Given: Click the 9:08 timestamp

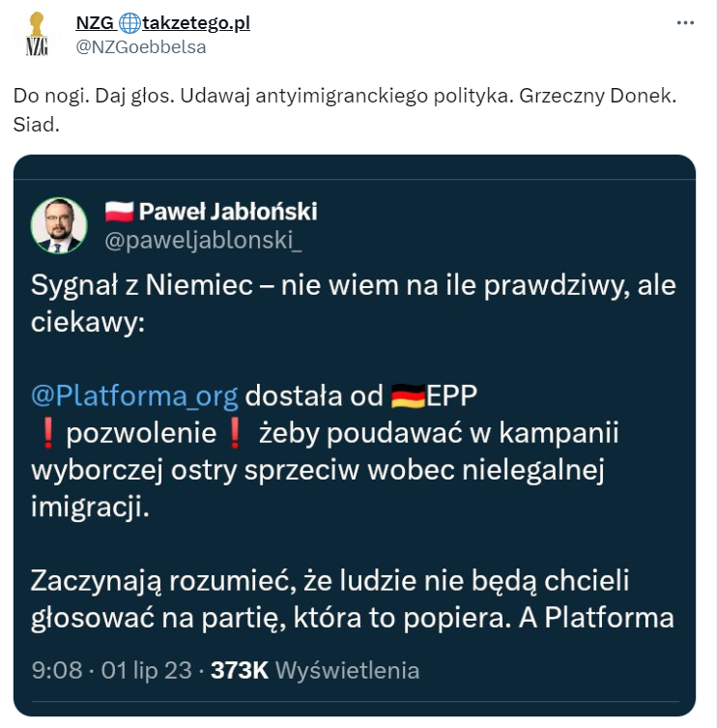Looking at the screenshot, I should pyautogui.click(x=56, y=670).
